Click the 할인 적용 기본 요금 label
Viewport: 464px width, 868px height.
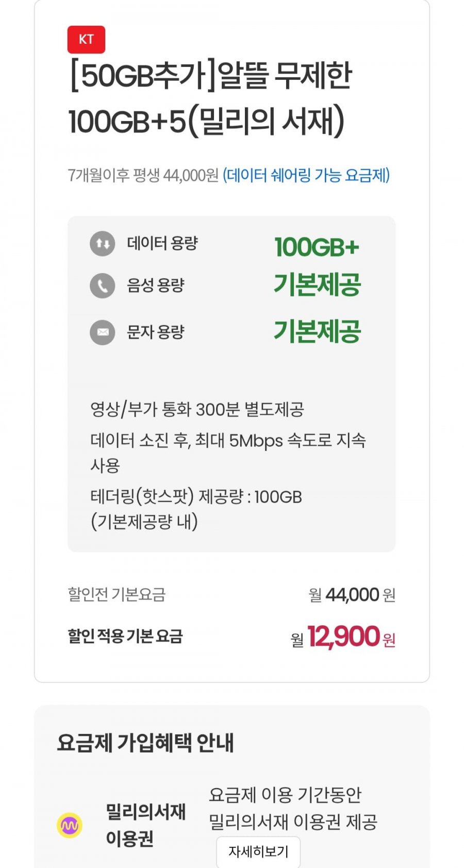click(x=125, y=636)
